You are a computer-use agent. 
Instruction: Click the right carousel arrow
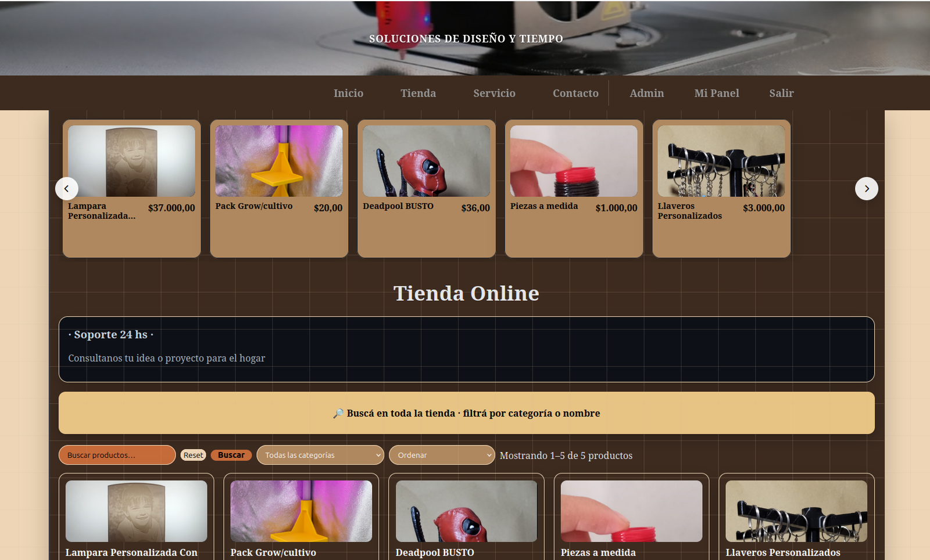[867, 188]
